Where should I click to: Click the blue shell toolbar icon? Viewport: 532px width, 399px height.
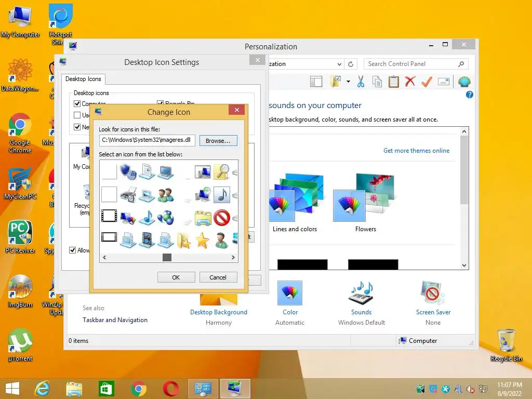tap(464, 82)
